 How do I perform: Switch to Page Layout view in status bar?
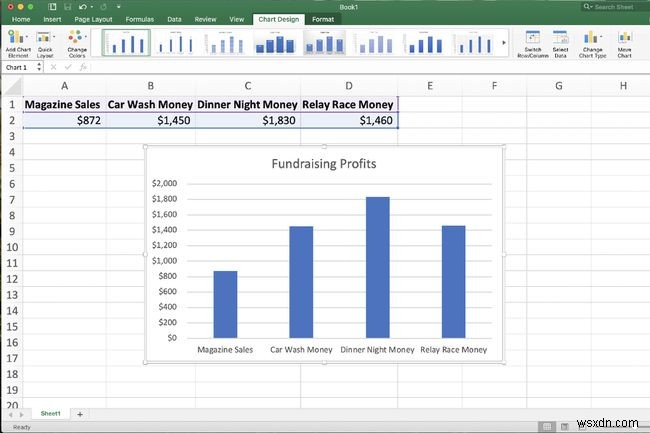click(565, 426)
